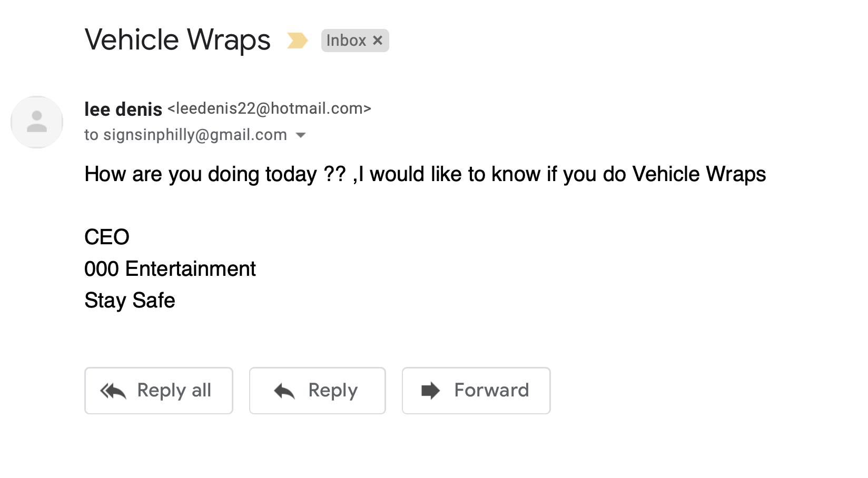Click the CEO signature line
This screenshot has height=478, width=868.
pos(107,237)
